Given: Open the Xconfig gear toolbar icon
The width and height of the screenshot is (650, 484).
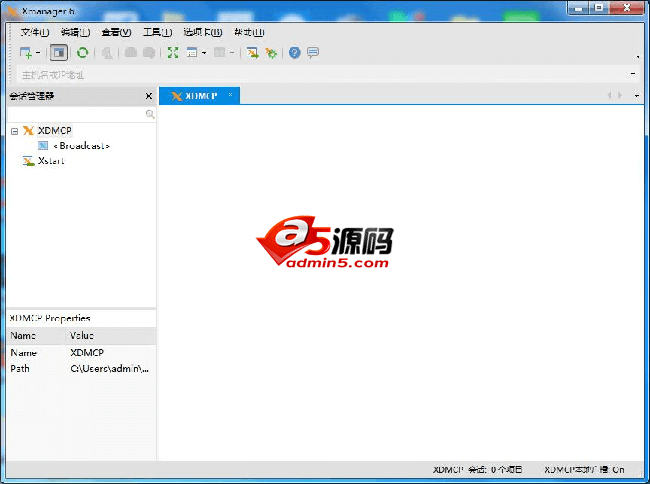Looking at the screenshot, I should pyautogui.click(x=271, y=53).
